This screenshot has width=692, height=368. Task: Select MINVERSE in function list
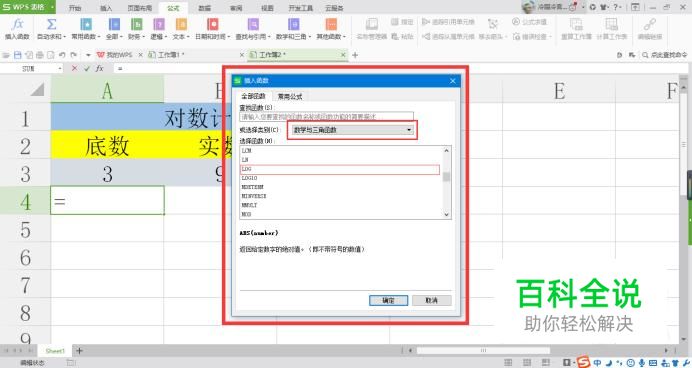point(340,196)
